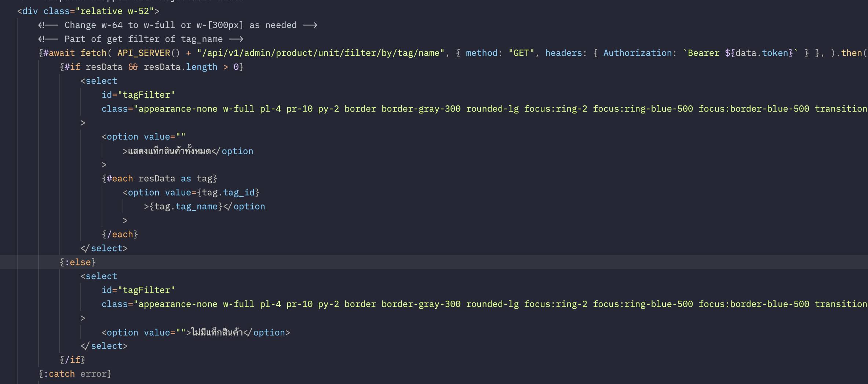This screenshot has height=384, width=868.
Task: Click the '.then(' call at line end
Action: [852, 53]
